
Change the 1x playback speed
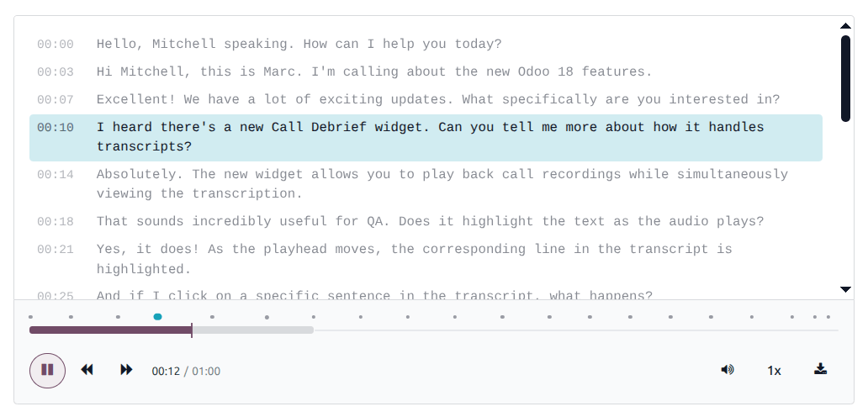(x=774, y=371)
